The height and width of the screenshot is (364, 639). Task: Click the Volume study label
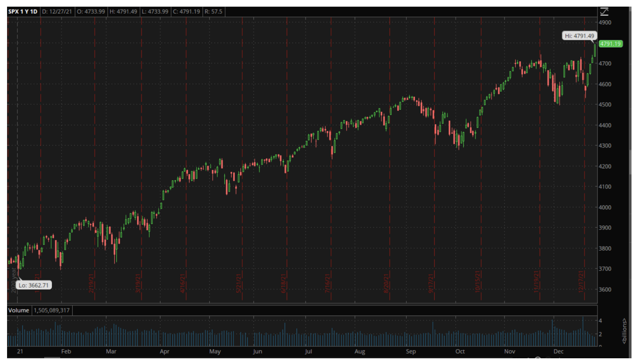click(x=19, y=310)
